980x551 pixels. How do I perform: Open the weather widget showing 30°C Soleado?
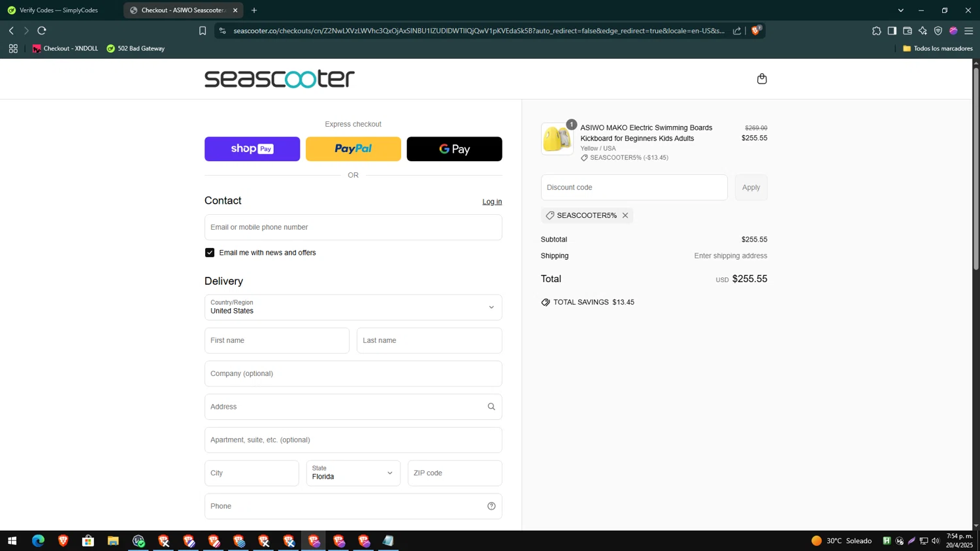[841, 541]
